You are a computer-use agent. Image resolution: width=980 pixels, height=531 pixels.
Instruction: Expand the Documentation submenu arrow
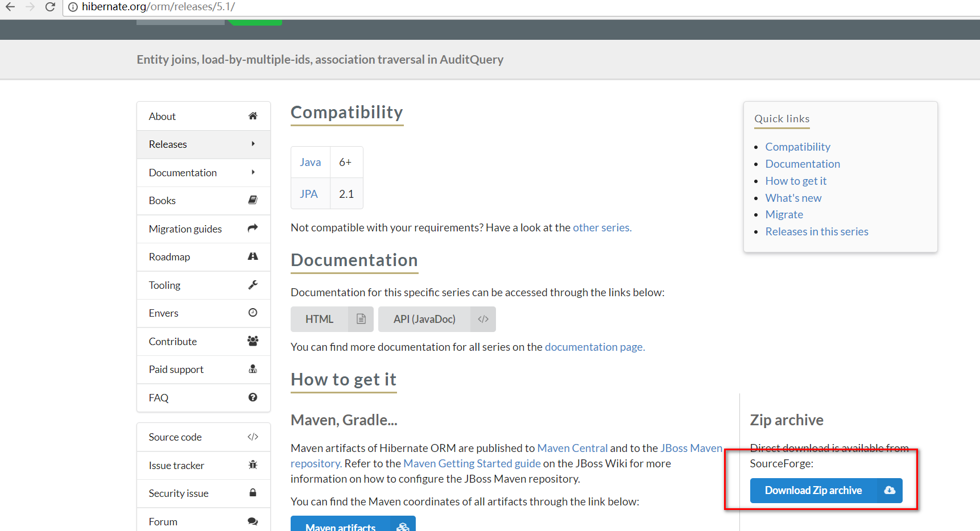click(x=253, y=172)
